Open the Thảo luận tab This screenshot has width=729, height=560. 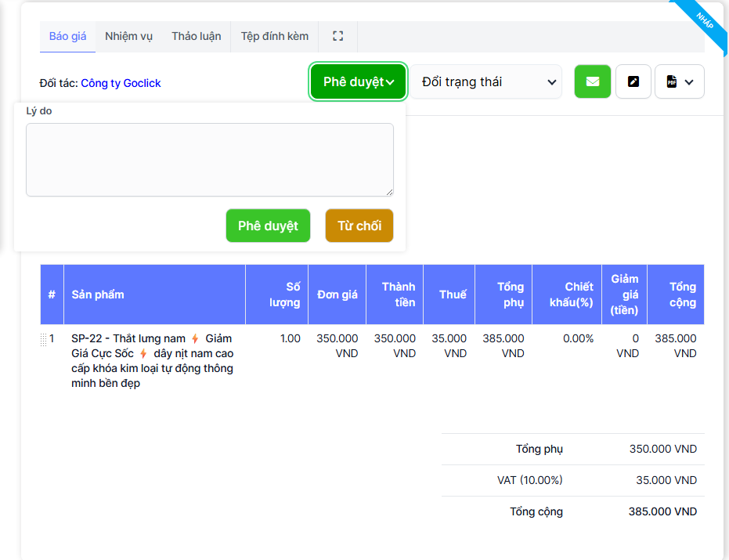[197, 36]
